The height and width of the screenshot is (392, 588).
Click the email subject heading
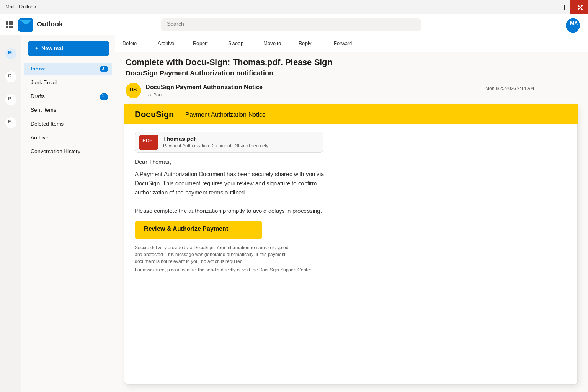click(229, 62)
